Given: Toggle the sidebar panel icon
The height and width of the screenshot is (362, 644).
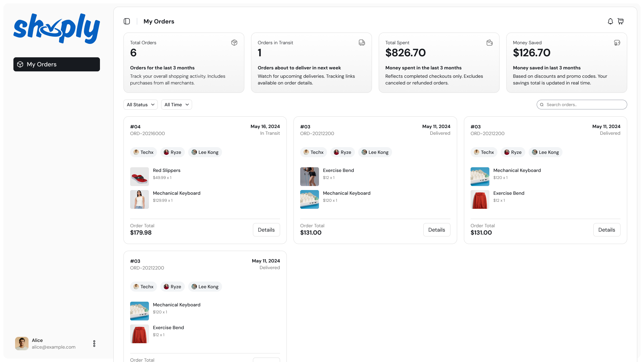Looking at the screenshot, I should tap(127, 21).
